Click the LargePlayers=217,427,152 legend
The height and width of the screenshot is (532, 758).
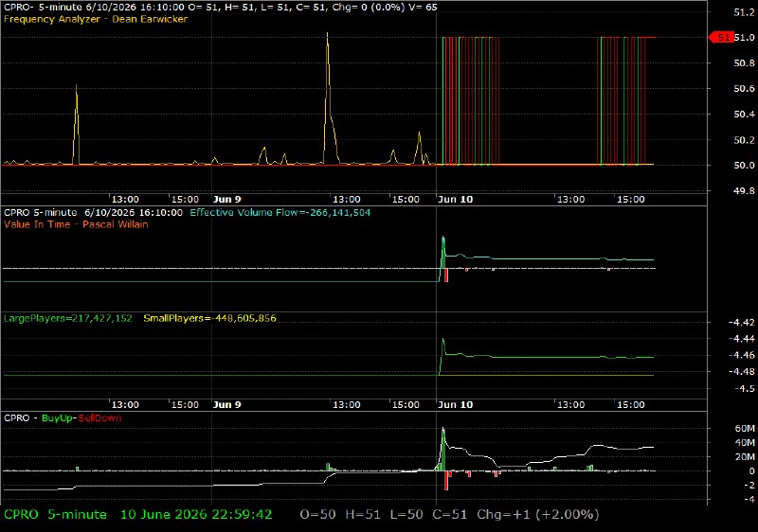click(x=67, y=318)
